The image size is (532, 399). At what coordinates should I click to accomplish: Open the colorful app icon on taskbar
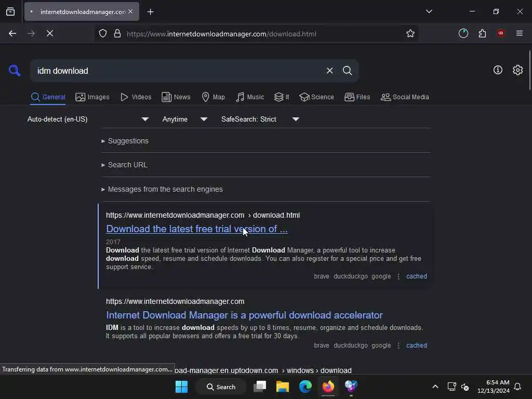(351, 387)
